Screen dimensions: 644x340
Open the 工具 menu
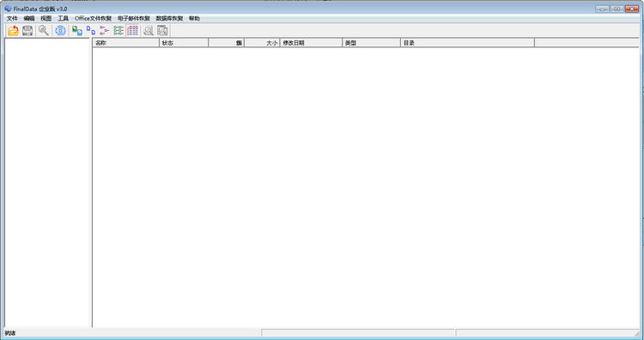point(64,19)
